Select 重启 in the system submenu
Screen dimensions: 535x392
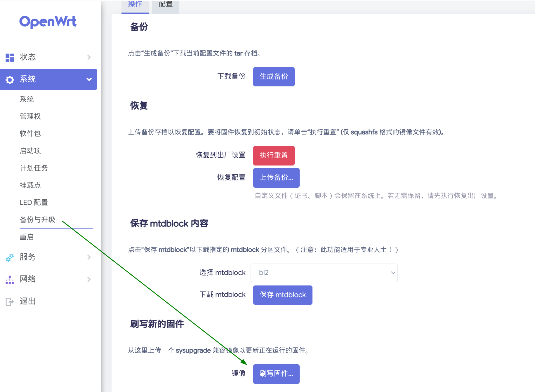tap(27, 237)
